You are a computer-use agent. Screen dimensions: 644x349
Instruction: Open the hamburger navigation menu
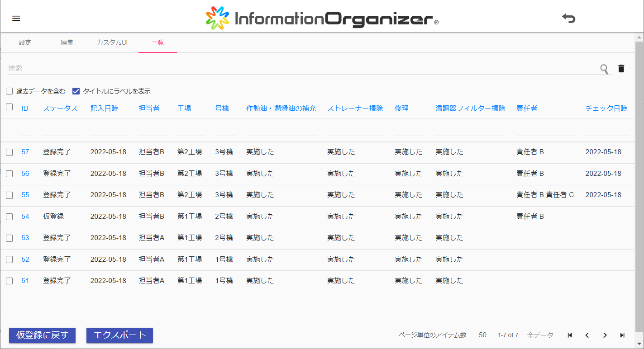(16, 19)
